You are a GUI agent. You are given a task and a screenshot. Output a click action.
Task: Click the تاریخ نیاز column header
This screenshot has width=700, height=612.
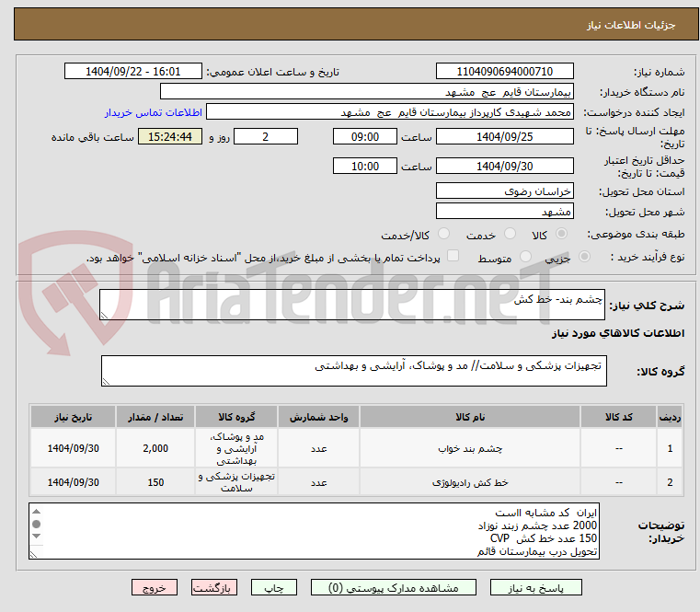point(74,417)
